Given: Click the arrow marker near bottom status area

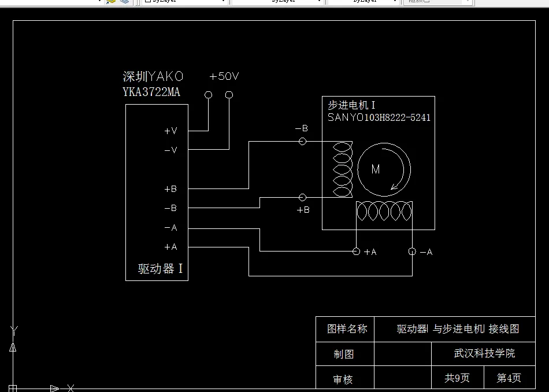Looking at the screenshot, I should [x=53, y=389].
